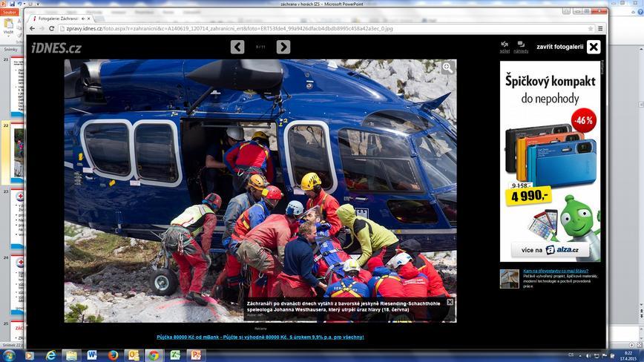
Task: Bookmark the page with the star icon
Action: click(x=591, y=29)
